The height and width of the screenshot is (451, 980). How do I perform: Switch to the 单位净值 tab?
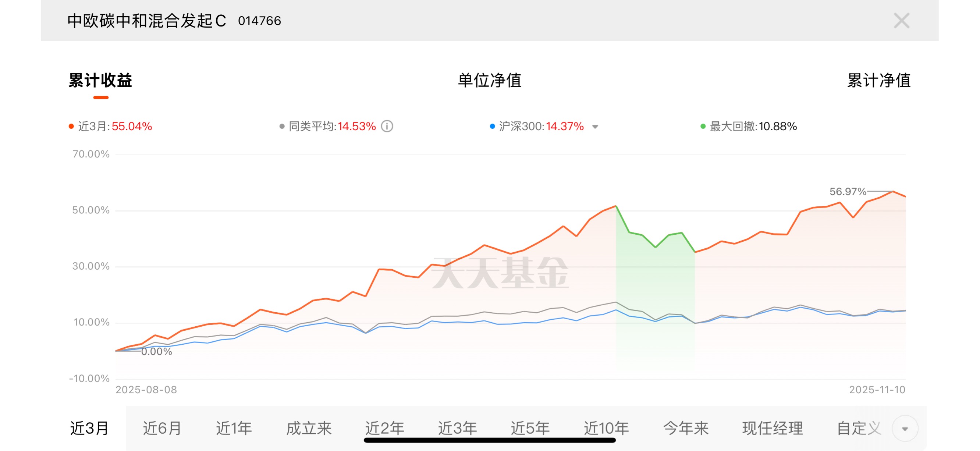pyautogui.click(x=489, y=81)
